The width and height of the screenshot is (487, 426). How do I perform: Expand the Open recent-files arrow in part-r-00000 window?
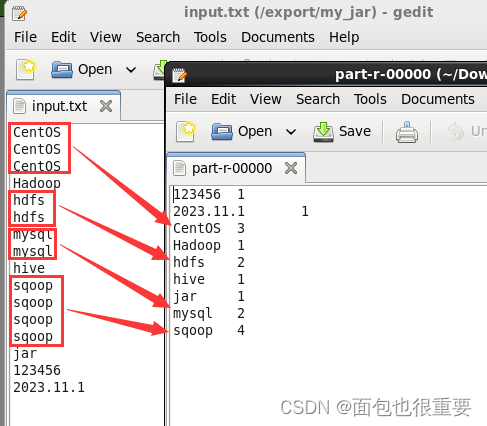click(291, 132)
